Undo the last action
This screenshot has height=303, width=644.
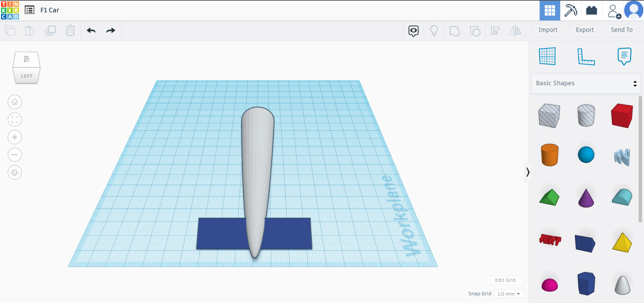coord(91,31)
